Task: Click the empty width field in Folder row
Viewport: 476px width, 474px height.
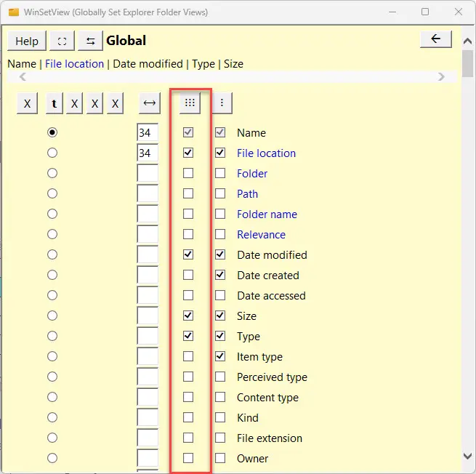Action: [148, 173]
